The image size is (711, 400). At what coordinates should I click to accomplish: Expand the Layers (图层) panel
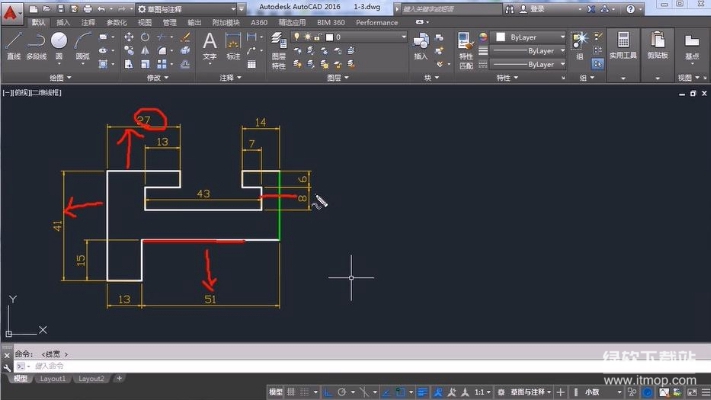point(338,78)
